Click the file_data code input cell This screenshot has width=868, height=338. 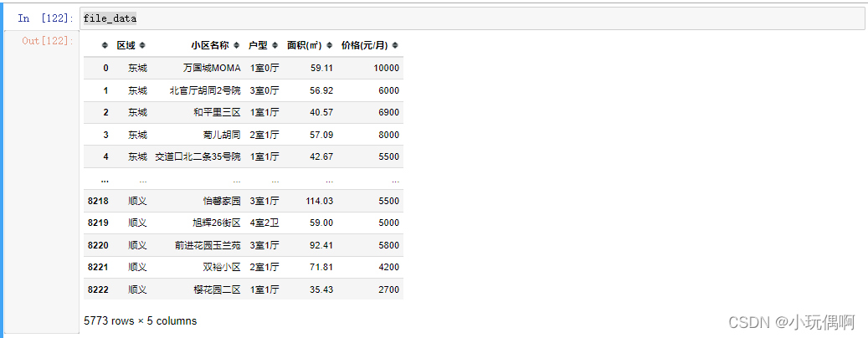pos(472,18)
